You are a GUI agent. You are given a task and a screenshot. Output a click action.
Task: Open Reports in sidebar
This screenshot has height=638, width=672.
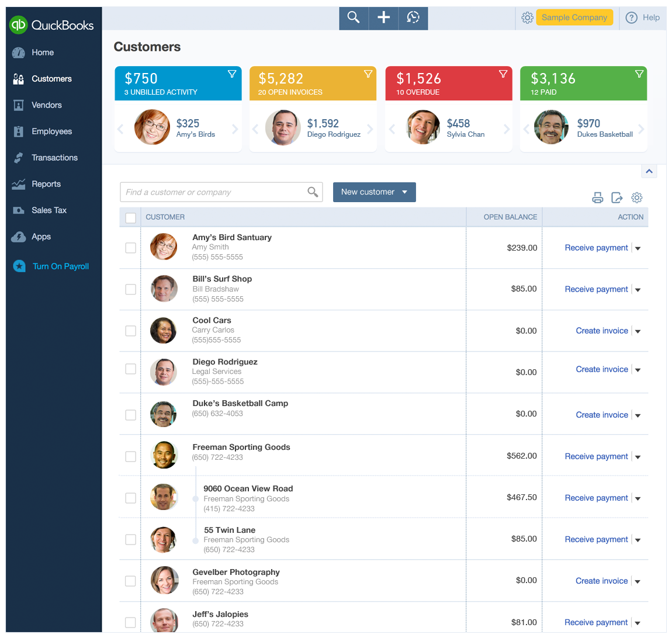coord(46,184)
